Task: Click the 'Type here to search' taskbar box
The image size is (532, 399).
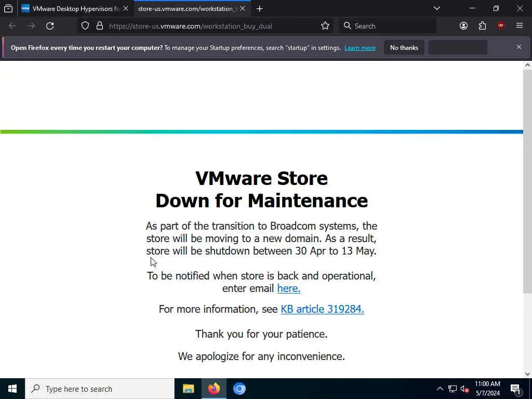Action: [x=100, y=389]
